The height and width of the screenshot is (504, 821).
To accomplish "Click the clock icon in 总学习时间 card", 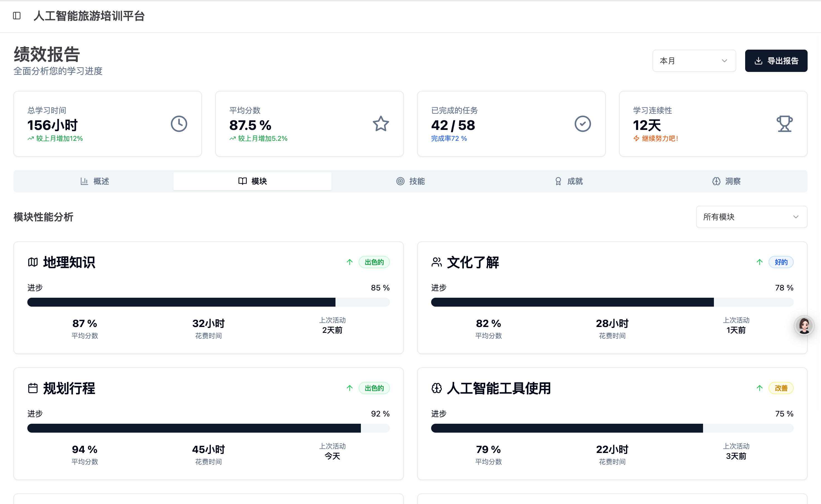I will tap(179, 124).
